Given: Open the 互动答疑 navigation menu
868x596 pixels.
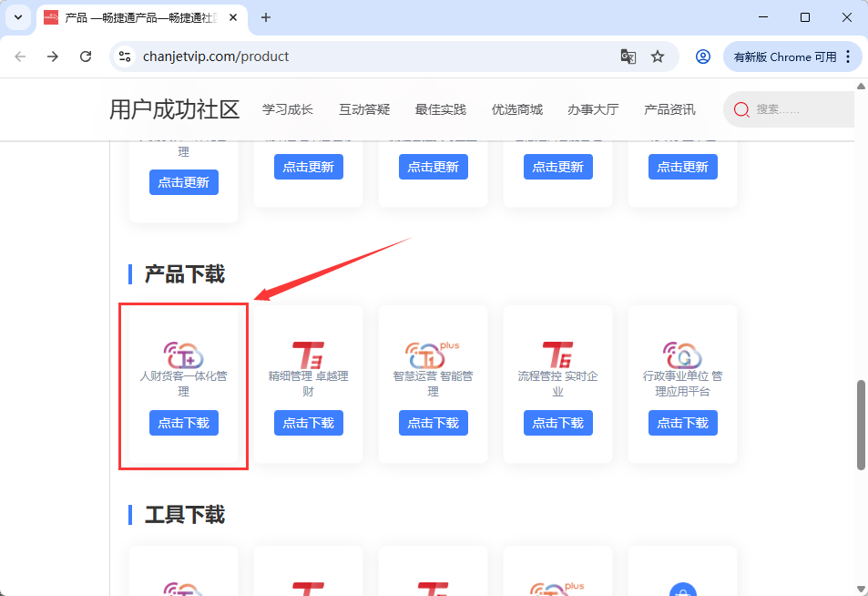Looking at the screenshot, I should pos(364,109).
